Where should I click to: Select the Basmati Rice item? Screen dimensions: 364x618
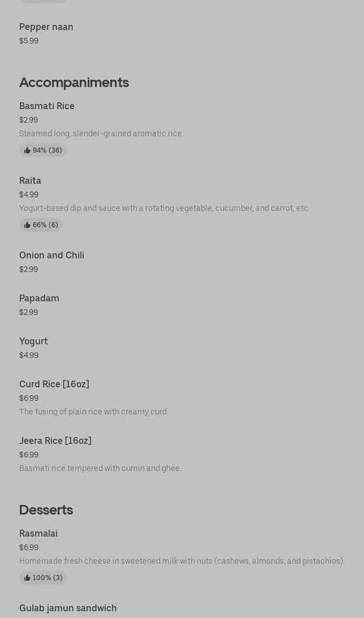tap(47, 106)
